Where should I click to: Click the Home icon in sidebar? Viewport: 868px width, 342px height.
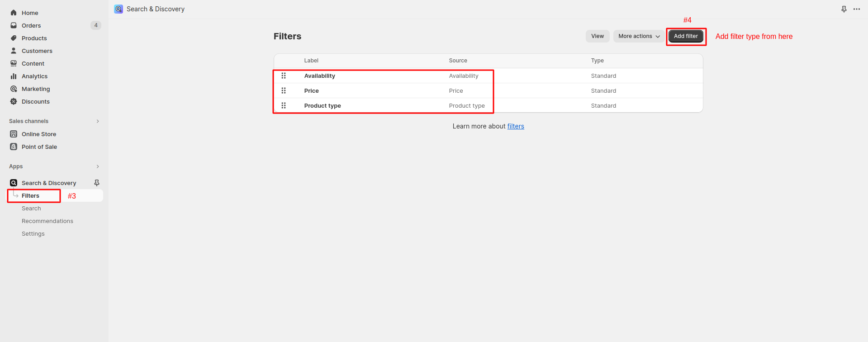pyautogui.click(x=14, y=13)
